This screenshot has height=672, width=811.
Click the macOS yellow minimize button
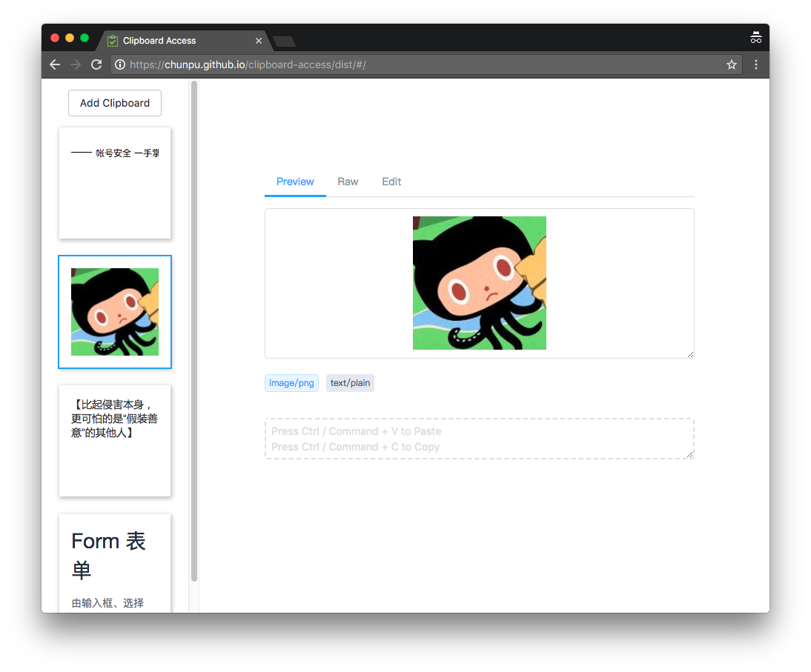point(70,38)
